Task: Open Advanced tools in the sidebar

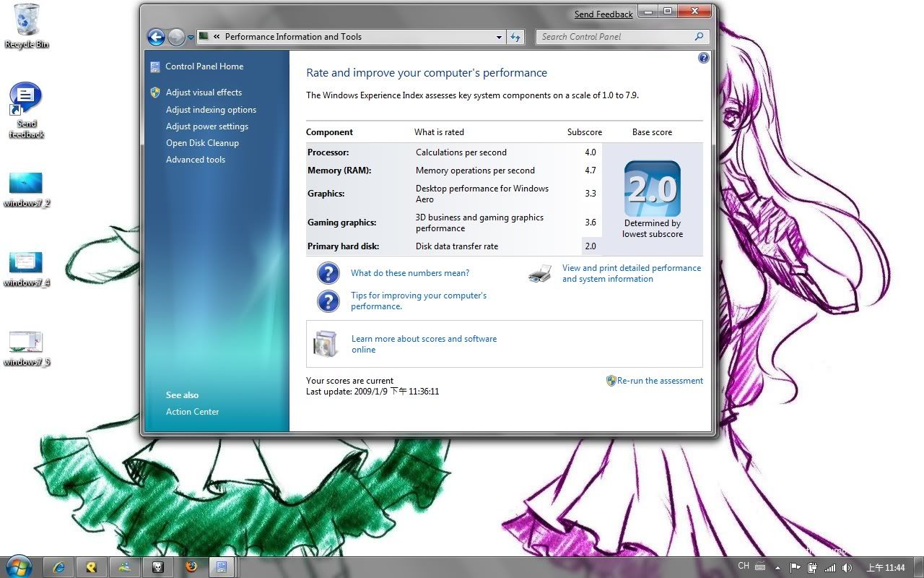Action: pyautogui.click(x=195, y=160)
